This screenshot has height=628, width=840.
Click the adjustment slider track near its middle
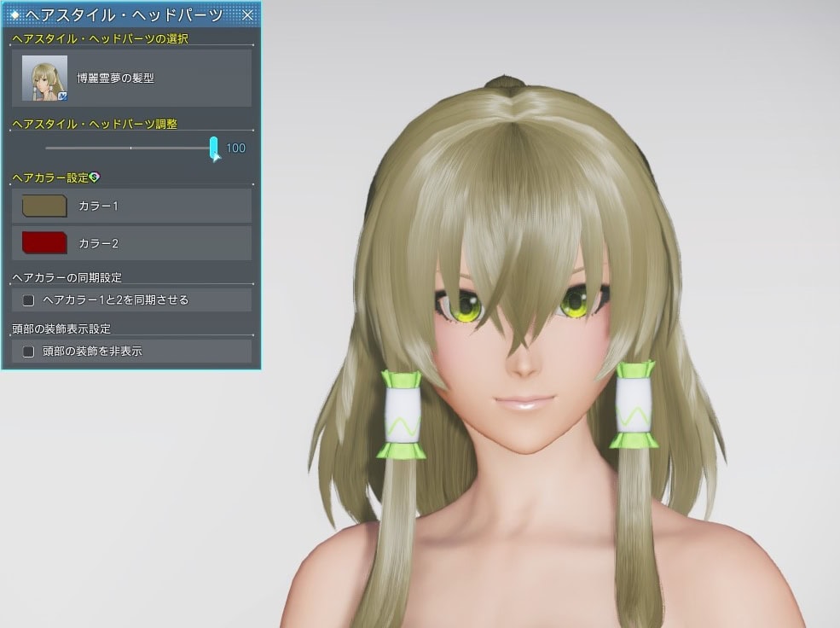pos(130,148)
